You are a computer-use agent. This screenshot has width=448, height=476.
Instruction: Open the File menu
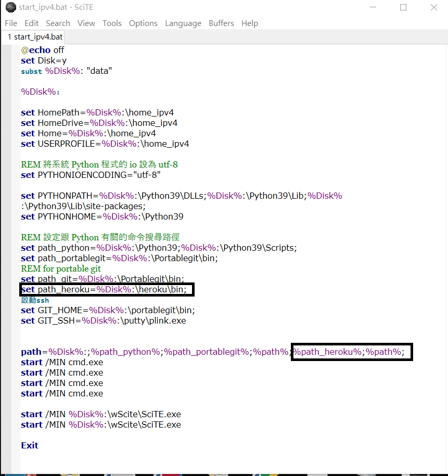[x=11, y=23]
